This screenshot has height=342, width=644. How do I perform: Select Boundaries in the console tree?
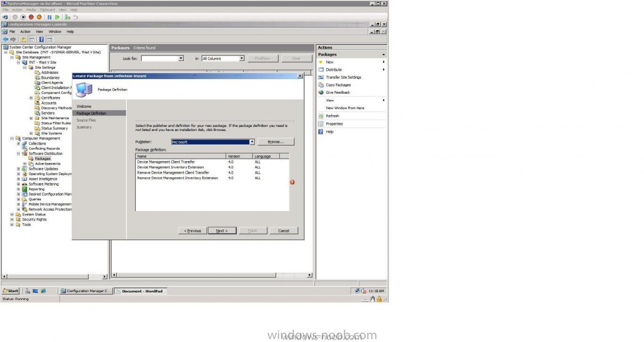(50, 78)
